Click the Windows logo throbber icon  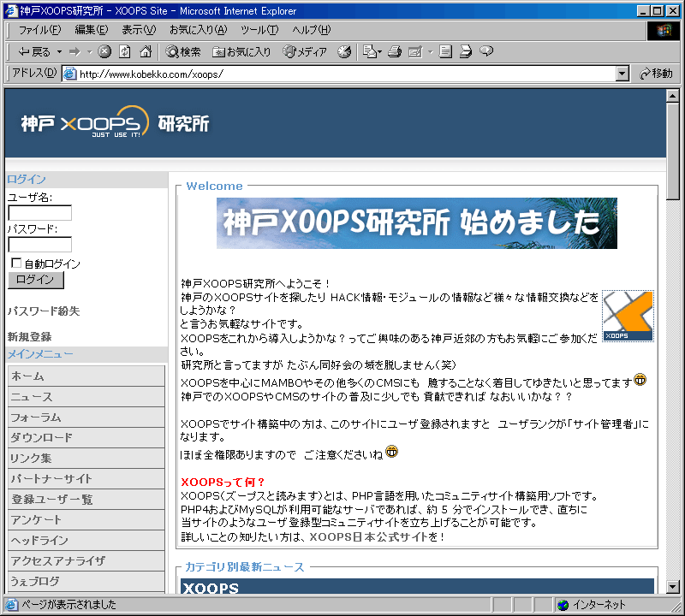[x=663, y=31]
